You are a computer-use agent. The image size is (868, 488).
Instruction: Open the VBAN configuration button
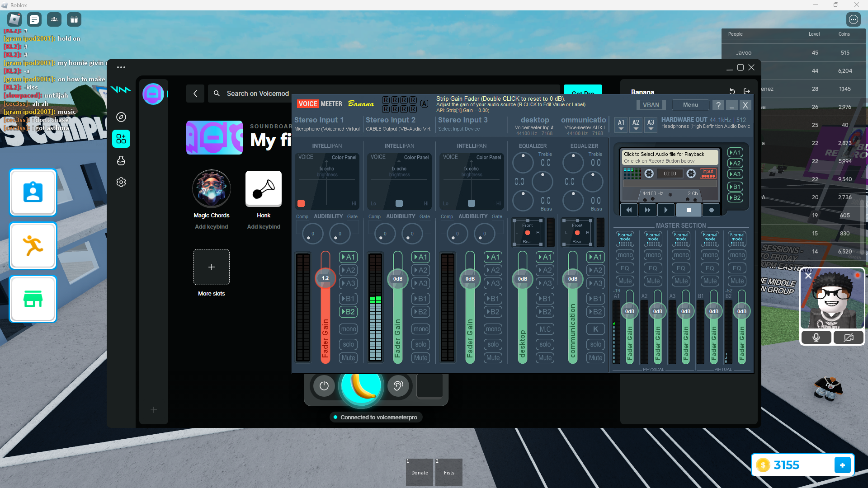(x=651, y=105)
